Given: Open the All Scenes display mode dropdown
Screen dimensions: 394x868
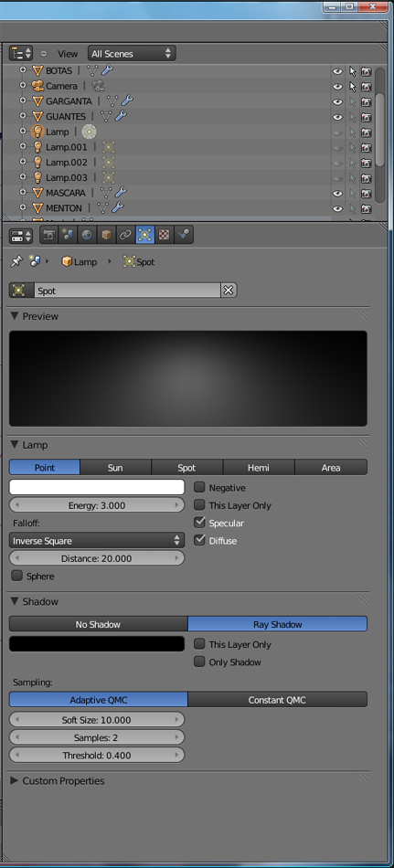Looking at the screenshot, I should pos(132,54).
